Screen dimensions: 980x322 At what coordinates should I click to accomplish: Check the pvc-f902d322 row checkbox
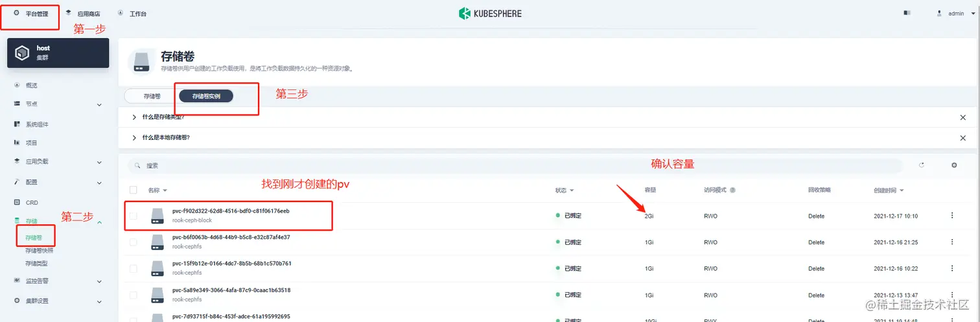coord(134,216)
